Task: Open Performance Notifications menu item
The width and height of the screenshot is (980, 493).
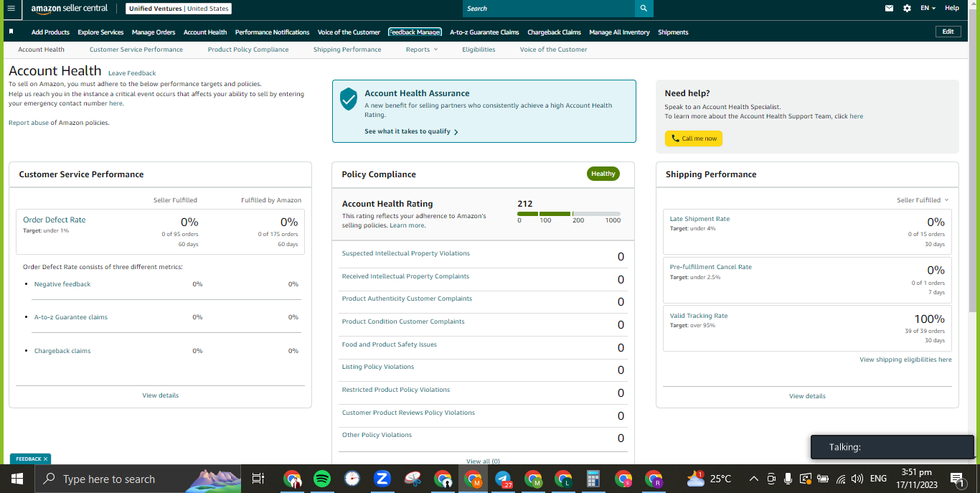Action: pos(272,32)
